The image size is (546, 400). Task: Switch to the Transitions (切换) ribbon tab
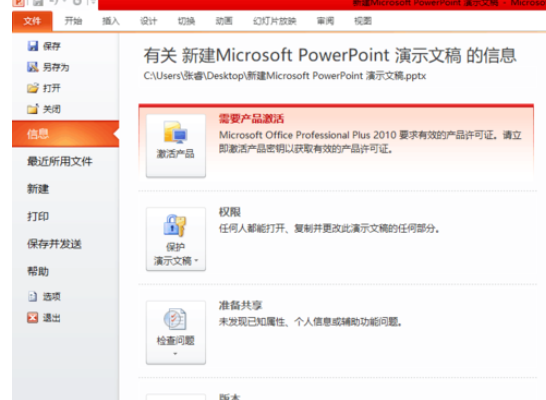(x=186, y=21)
